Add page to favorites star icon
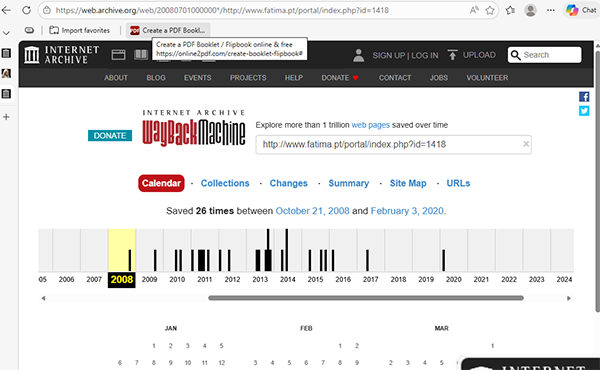The width and height of the screenshot is (600, 370). pyautogui.click(x=490, y=10)
